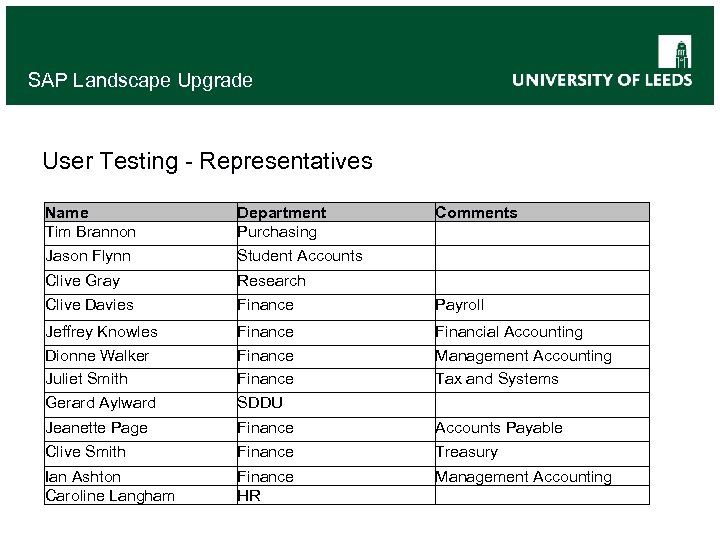Click the SDDU department cell
The height and width of the screenshot is (540, 720).
(x=259, y=403)
